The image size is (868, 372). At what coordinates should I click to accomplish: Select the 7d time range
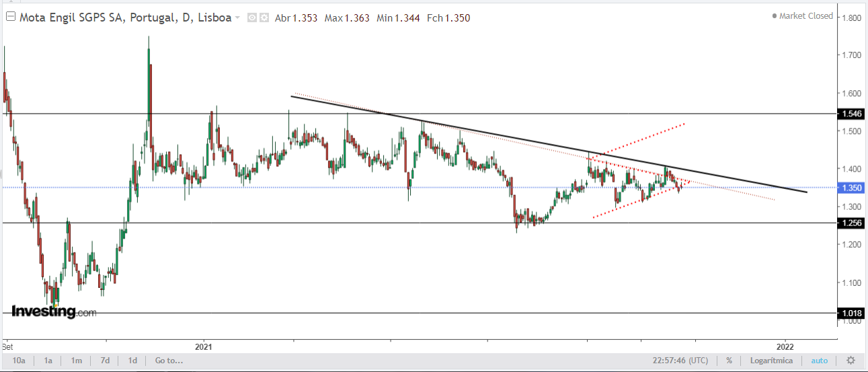click(105, 361)
